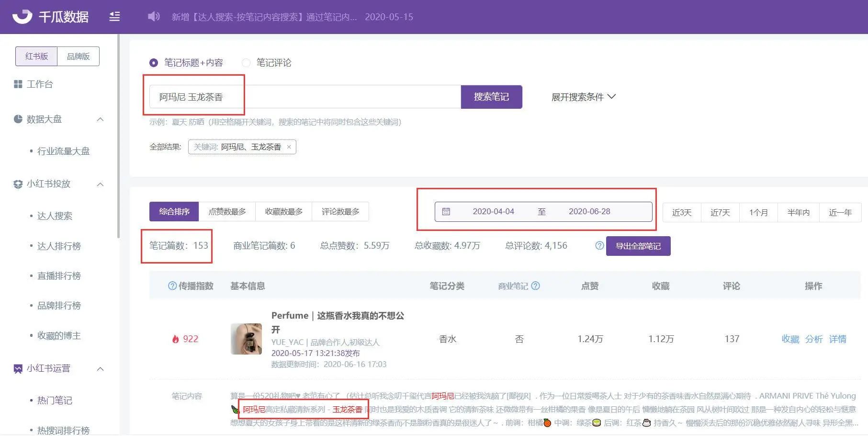Filter by 半年内
This screenshot has width=868, height=436.
799,212
